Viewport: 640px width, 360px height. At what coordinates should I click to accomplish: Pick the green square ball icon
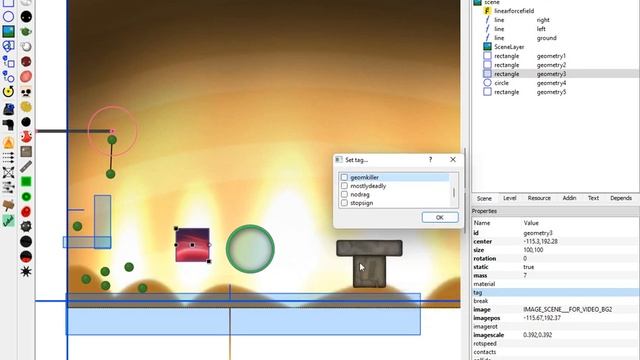(x=26, y=182)
